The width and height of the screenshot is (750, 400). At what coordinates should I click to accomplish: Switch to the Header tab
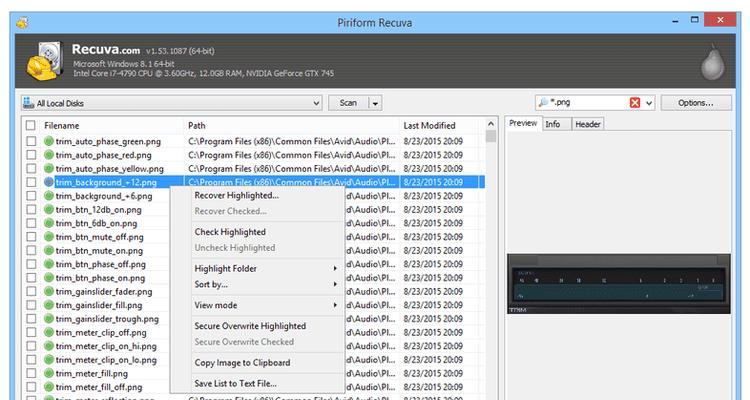588,124
